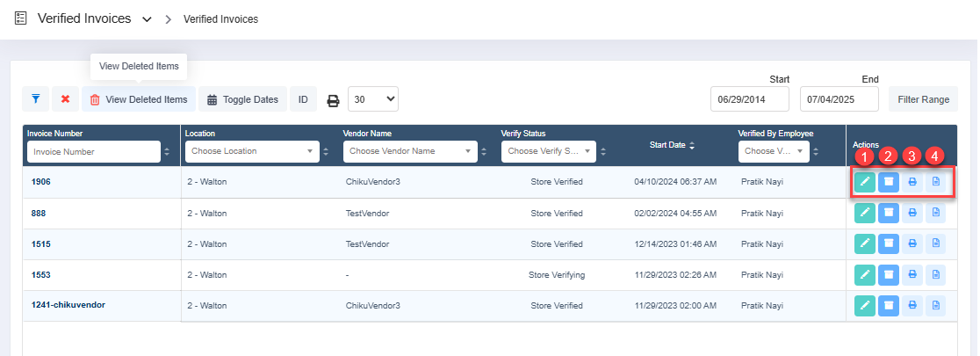This screenshot has width=980, height=356.
Task: Click the checklist icon beside Verified Invoices title
Action: [20, 18]
